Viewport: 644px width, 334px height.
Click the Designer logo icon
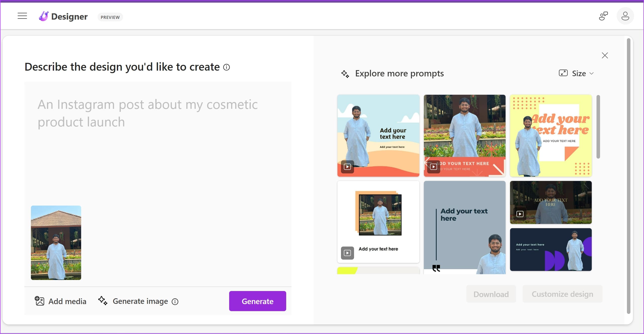pos(43,16)
